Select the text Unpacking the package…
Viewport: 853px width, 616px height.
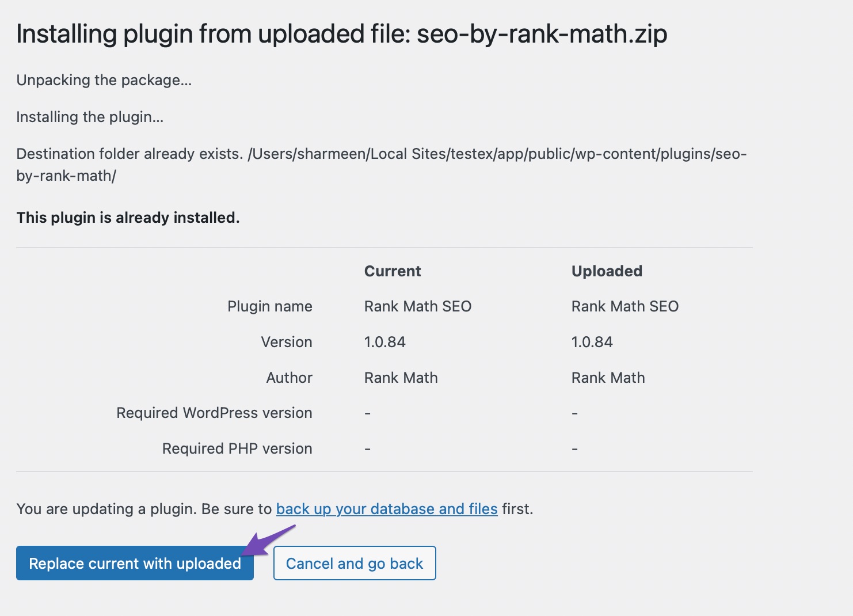click(104, 80)
